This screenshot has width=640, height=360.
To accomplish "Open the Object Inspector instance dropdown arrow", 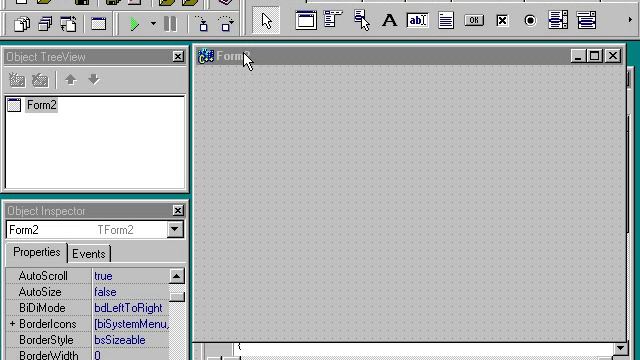I will [x=175, y=229].
